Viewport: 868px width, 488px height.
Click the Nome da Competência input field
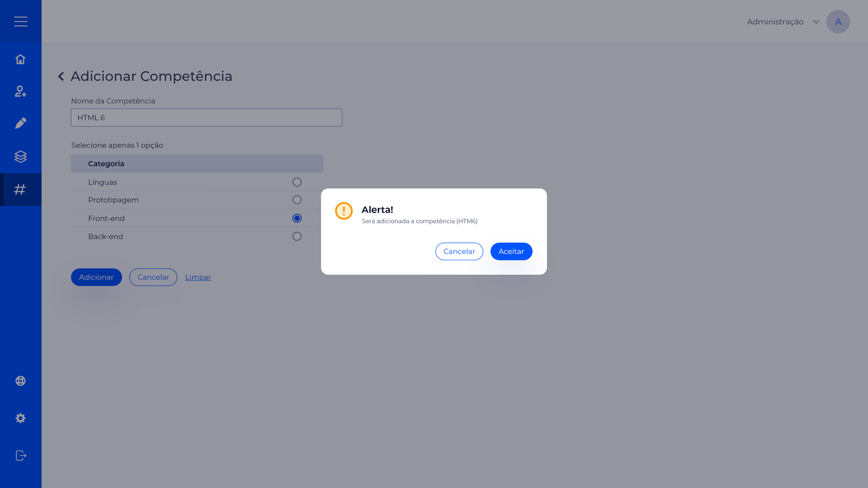pyautogui.click(x=206, y=118)
